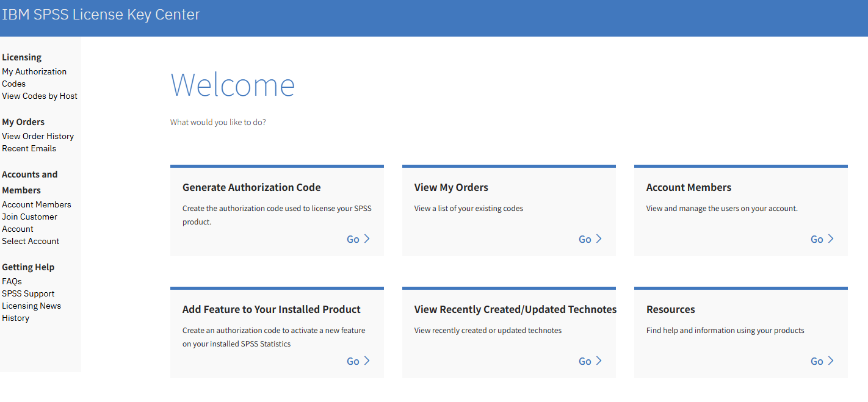
Task: Click the chevron arrow in Resources card
Action: tap(831, 361)
